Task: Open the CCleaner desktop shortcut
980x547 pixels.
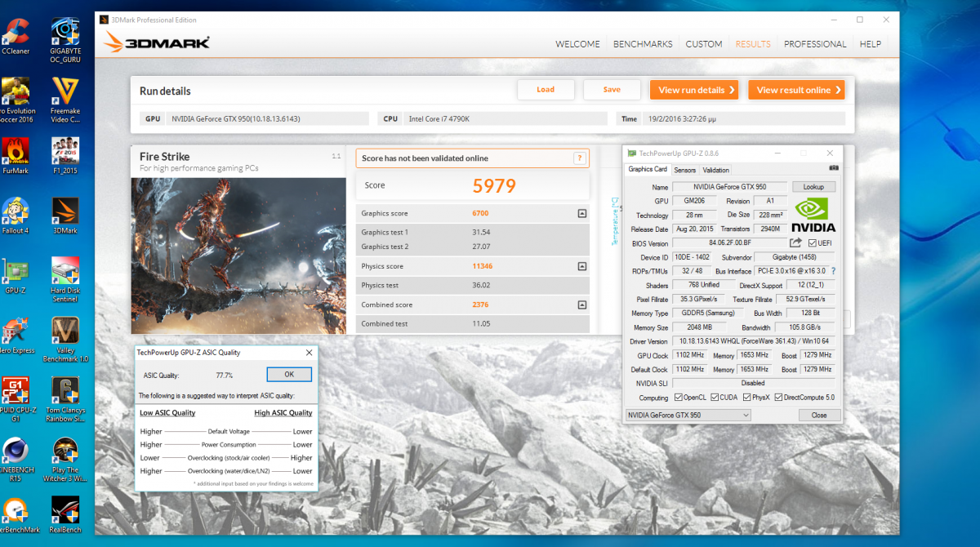Action: 16,36
